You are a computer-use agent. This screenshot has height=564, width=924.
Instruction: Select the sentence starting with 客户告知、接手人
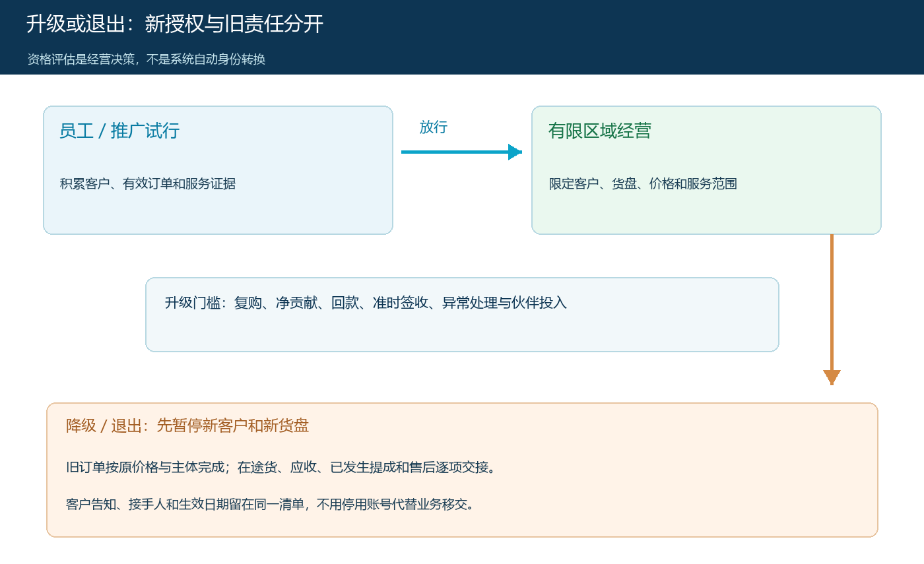pos(271,505)
